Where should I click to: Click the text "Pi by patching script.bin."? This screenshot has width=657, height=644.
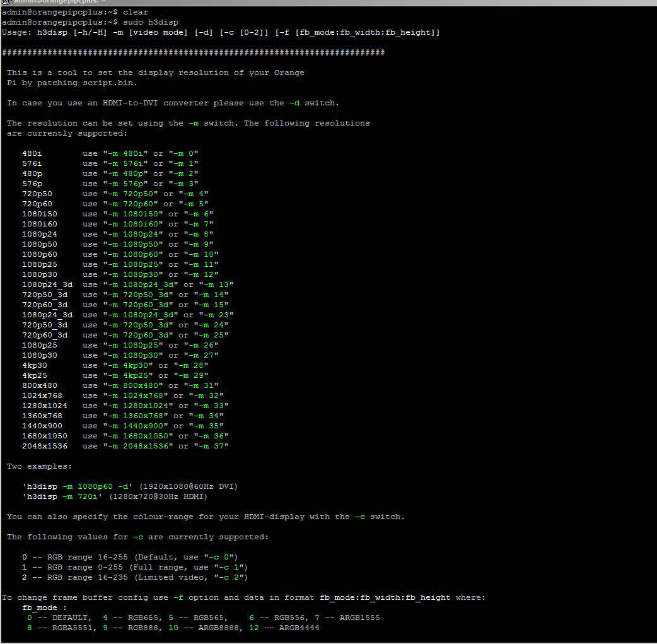[x=72, y=83]
